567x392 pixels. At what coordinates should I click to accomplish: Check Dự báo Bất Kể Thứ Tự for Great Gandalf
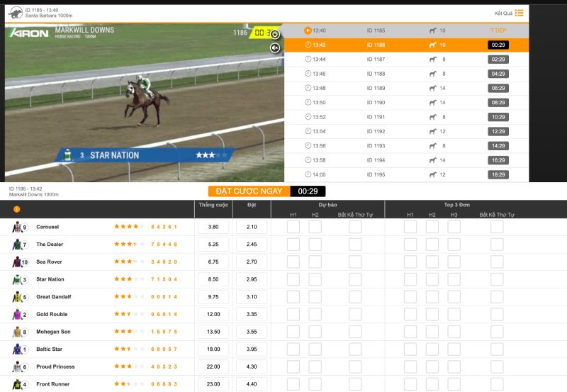coord(355,297)
